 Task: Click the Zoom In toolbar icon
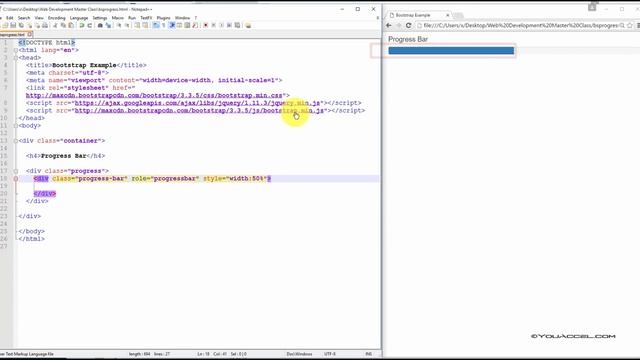tap(119, 25)
